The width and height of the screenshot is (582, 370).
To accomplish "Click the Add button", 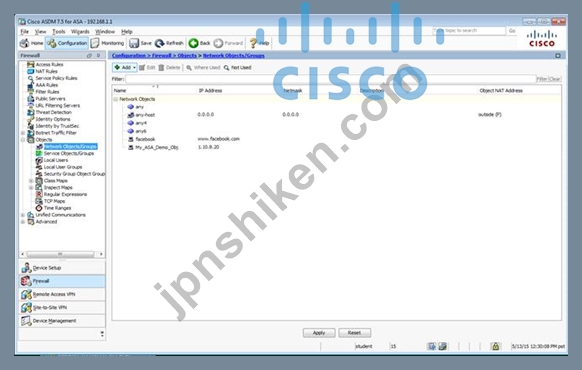I will pyautogui.click(x=122, y=68).
